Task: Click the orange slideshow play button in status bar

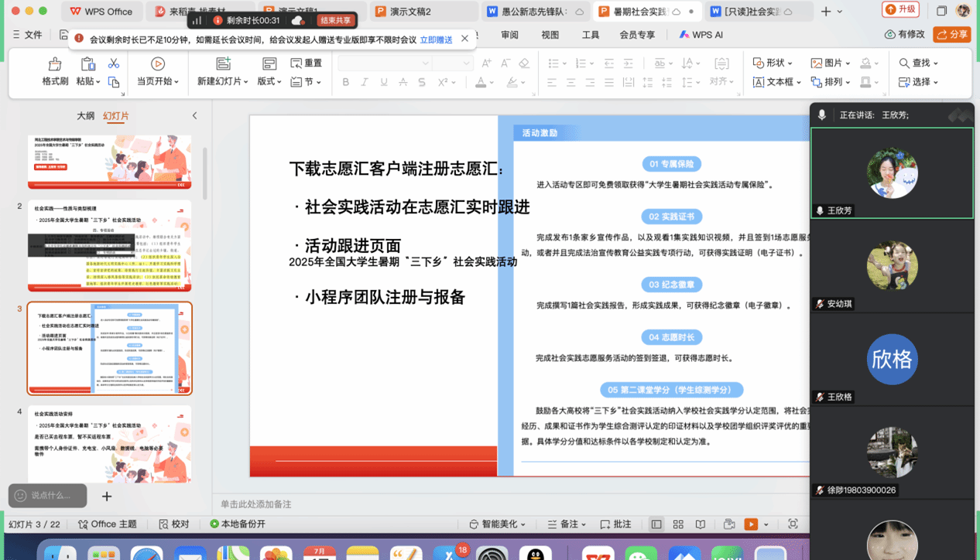Action: coord(750,524)
